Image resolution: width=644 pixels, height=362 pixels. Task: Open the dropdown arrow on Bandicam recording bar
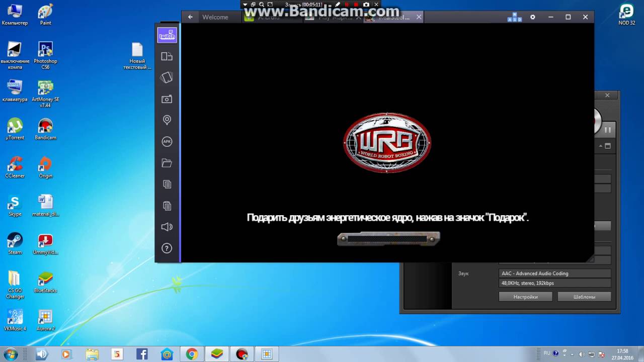[245, 5]
